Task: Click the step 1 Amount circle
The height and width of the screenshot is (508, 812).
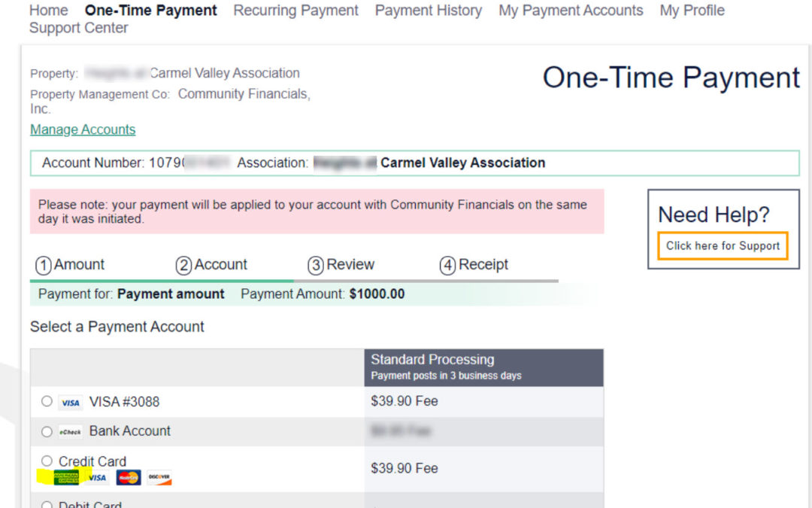Action: pos(44,266)
